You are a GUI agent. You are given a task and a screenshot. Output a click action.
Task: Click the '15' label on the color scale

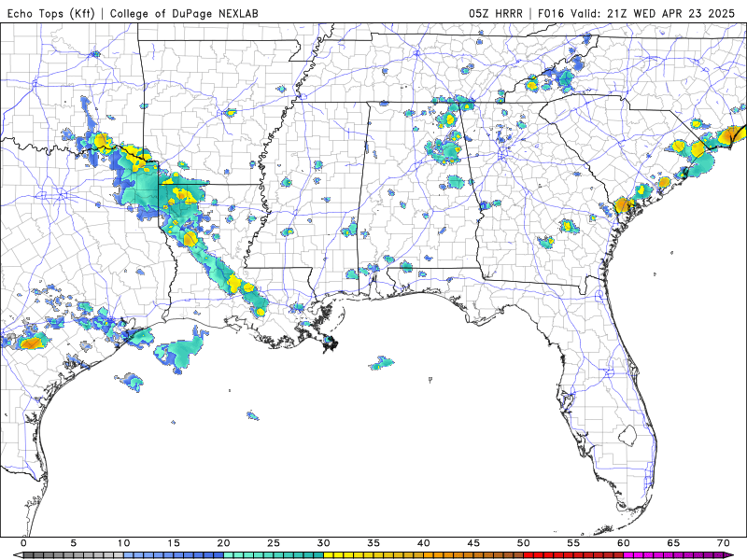click(x=174, y=543)
